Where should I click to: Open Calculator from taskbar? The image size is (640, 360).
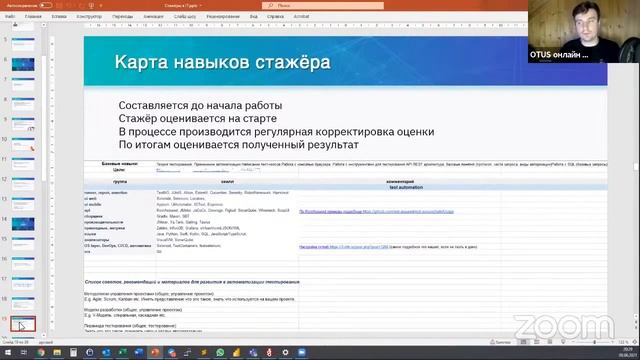(x=73, y=353)
